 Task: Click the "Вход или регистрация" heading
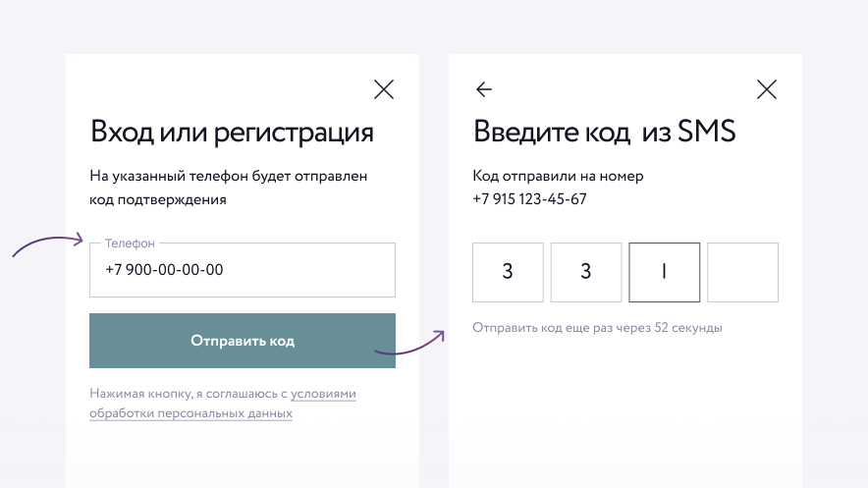coord(232,132)
